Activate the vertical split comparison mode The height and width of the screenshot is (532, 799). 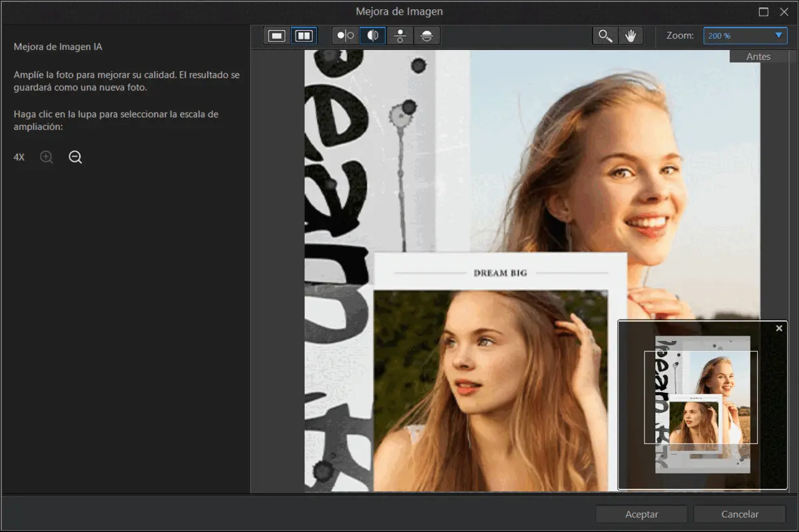373,35
